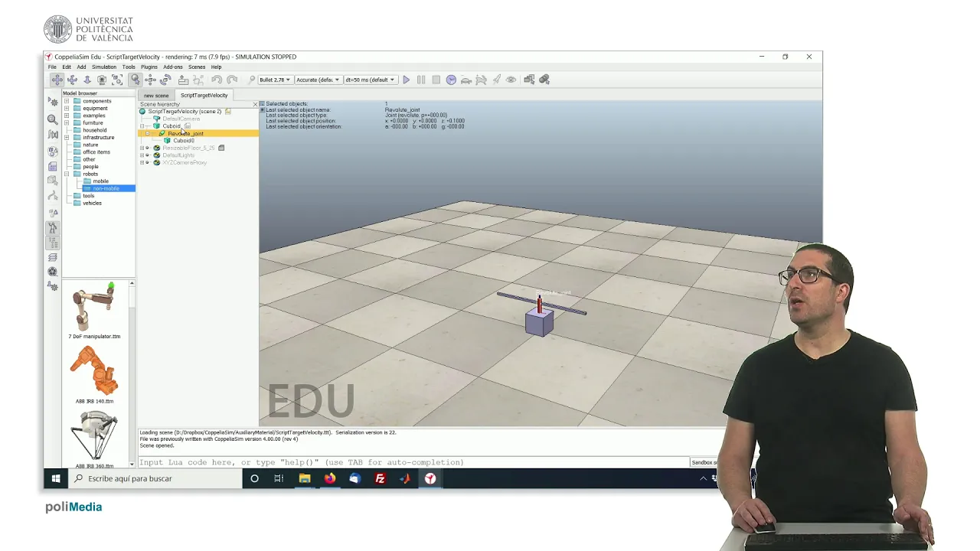Click the pause simulation button

(421, 80)
